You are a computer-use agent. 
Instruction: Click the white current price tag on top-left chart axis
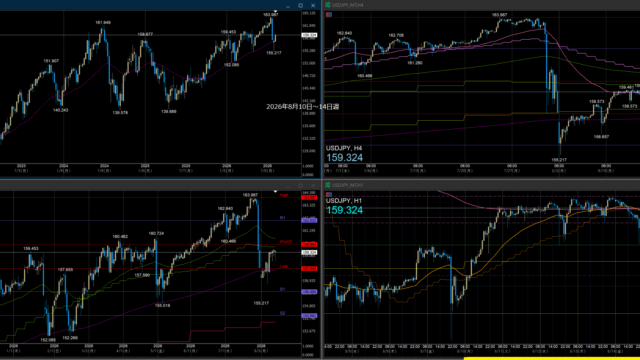click(309, 35)
